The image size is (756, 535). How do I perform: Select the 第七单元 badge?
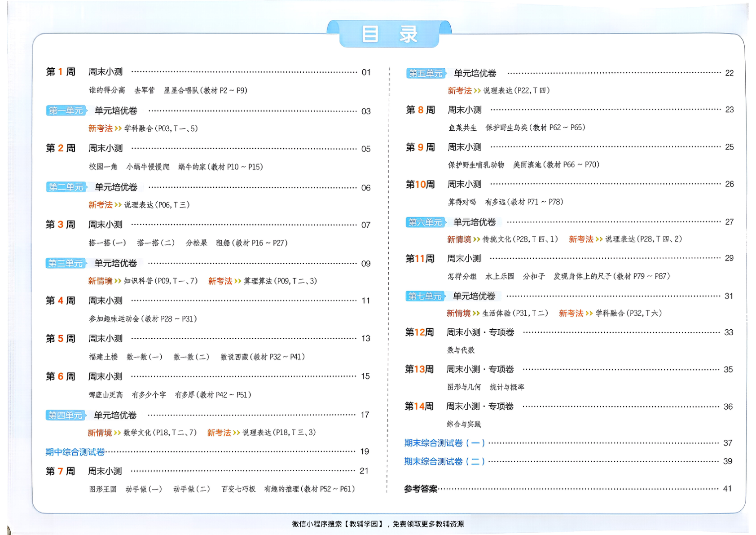[x=425, y=296]
